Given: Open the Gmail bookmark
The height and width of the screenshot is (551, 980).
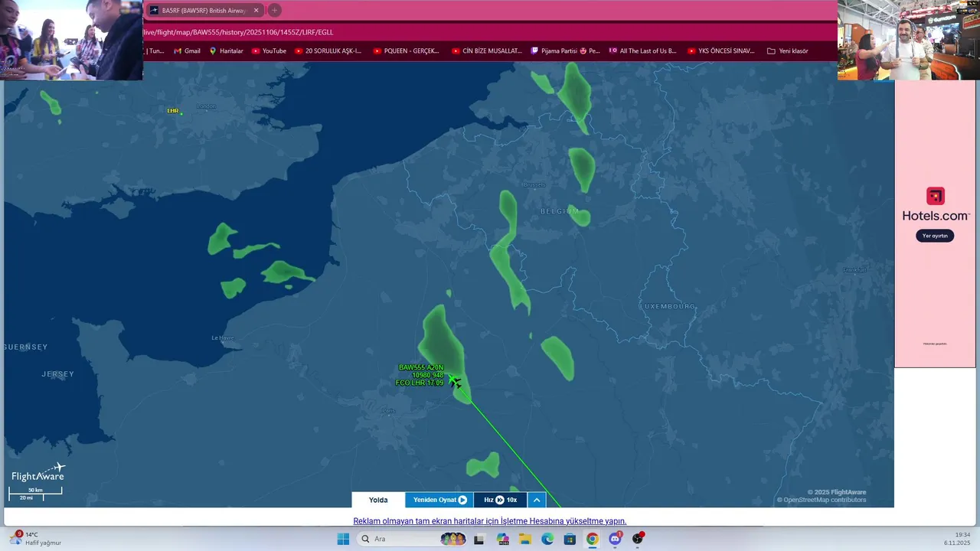Looking at the screenshot, I should click(187, 51).
